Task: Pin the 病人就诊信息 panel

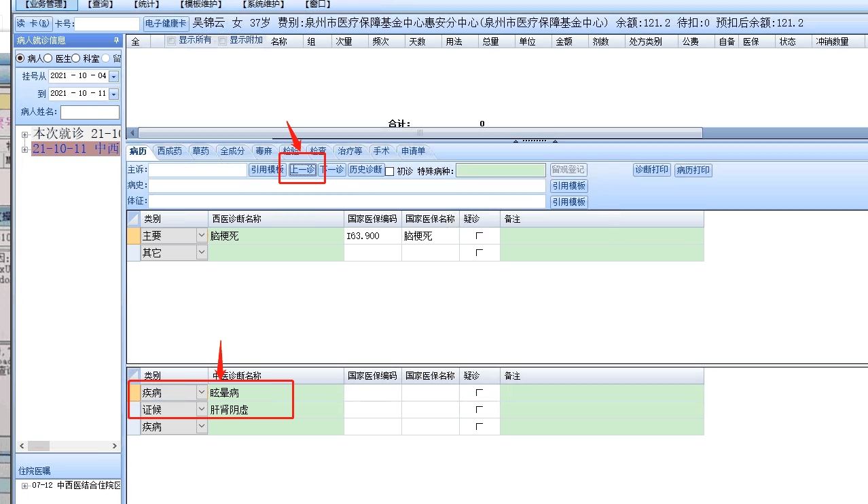Action: pyautogui.click(x=116, y=40)
